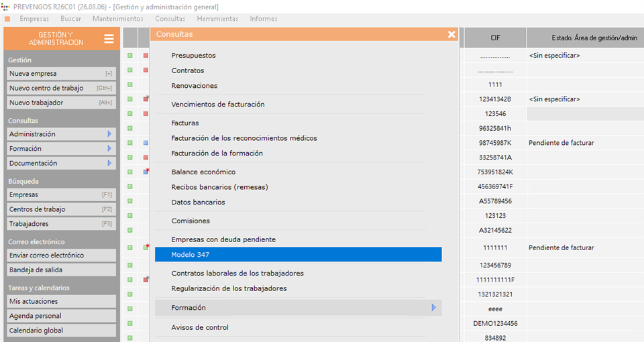Click the orange app icon in the menu bar
644x342 pixels.
coord(7,19)
